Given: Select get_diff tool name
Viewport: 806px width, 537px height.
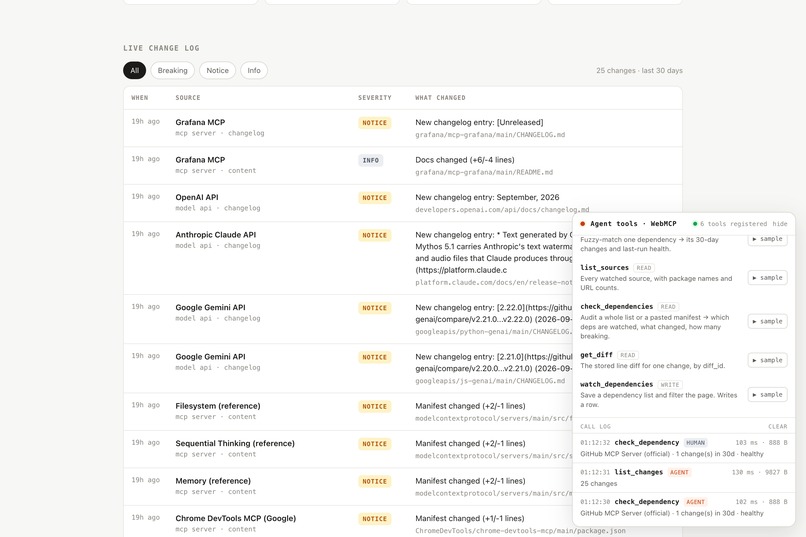Looking at the screenshot, I should [x=596, y=355].
